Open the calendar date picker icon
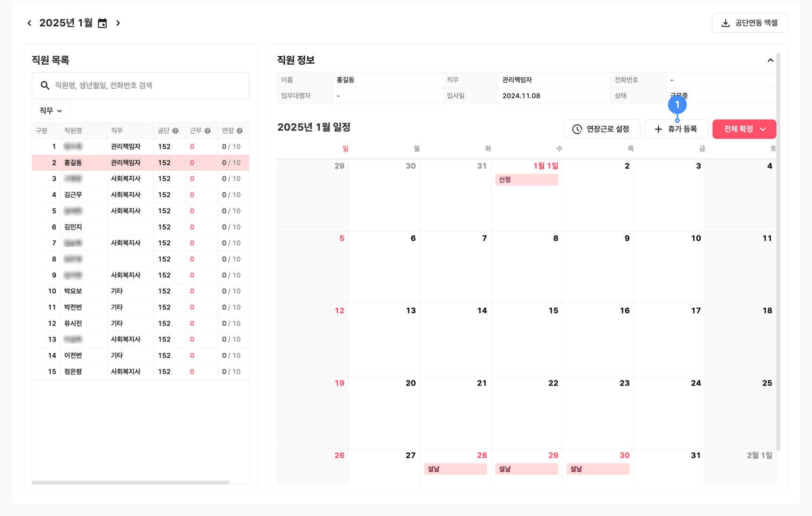Screen dimensions: 812x516 click(102, 23)
